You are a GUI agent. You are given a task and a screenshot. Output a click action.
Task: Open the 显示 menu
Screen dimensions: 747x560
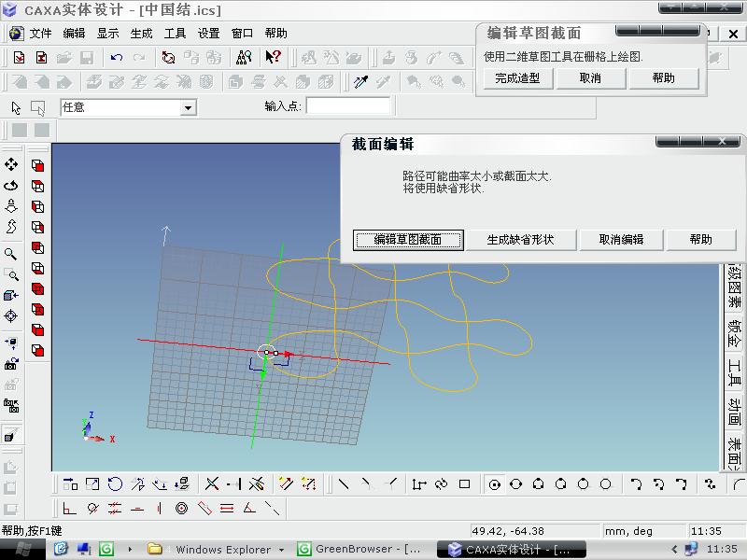click(107, 34)
